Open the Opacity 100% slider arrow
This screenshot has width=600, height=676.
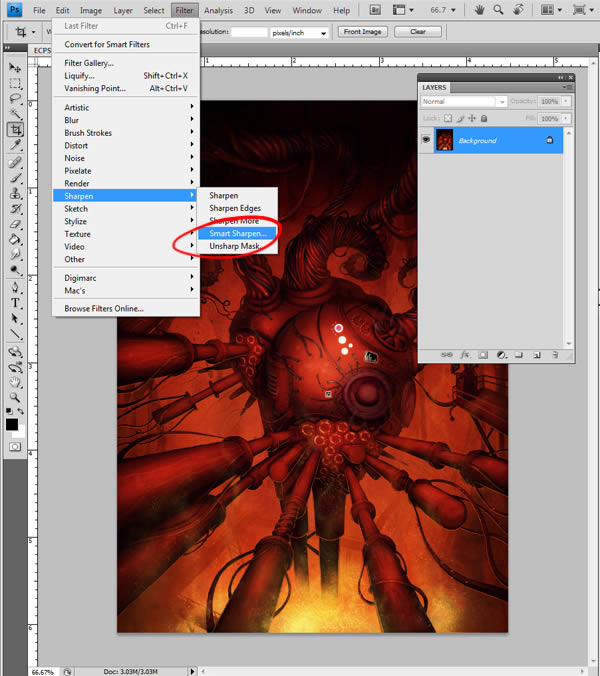pos(566,101)
